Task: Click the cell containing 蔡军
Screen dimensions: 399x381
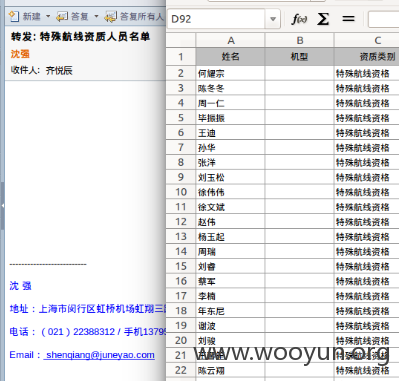Action: (231, 281)
